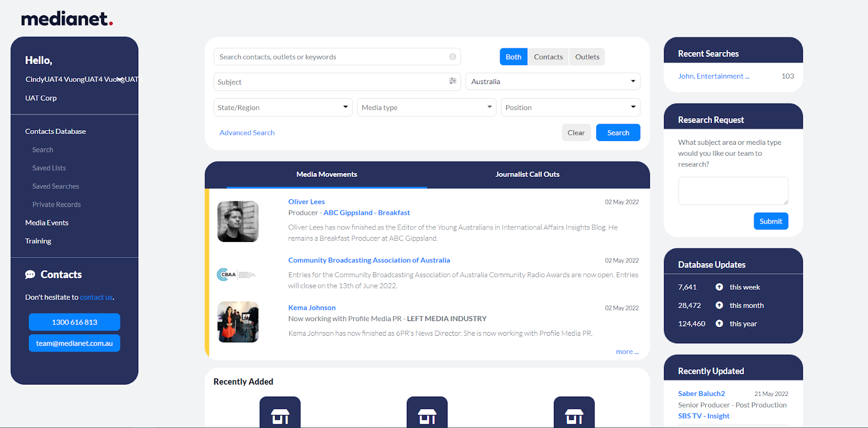This screenshot has width=868, height=428.
Task: Open Saved Lists in the sidebar
Action: coord(49,168)
